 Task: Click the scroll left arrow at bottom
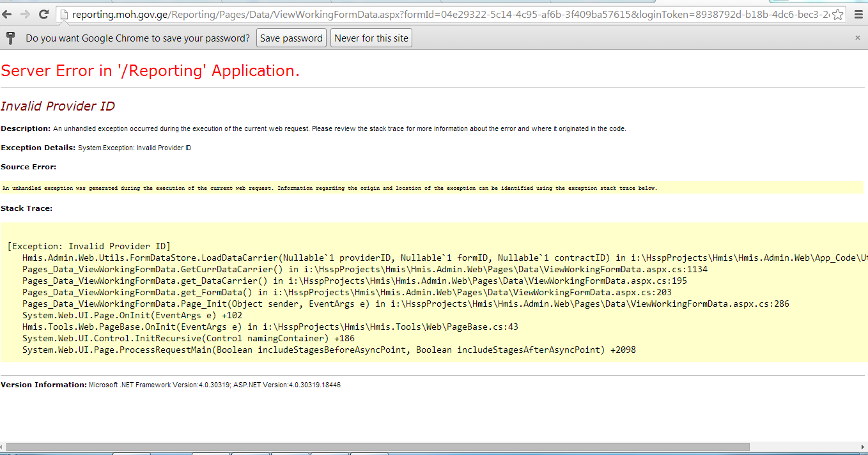click(x=4, y=447)
